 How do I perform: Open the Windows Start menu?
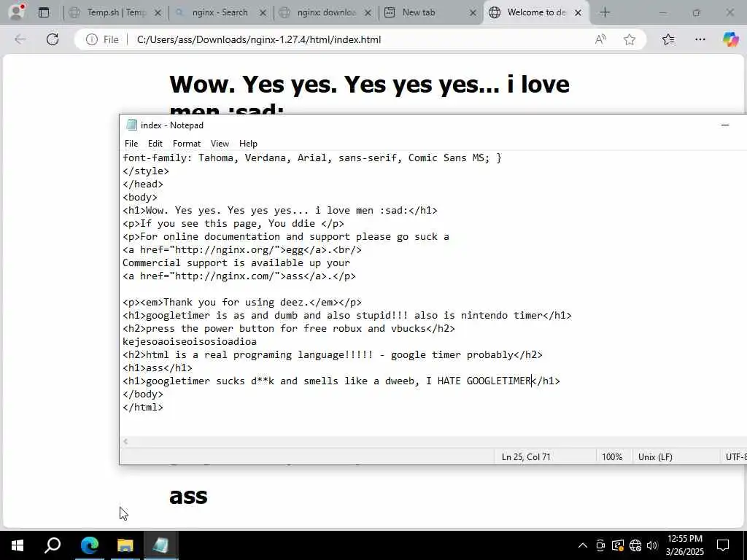pyautogui.click(x=18, y=545)
